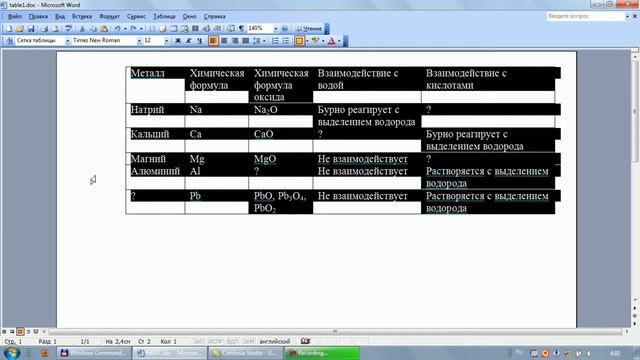Toggle numbered list
The image size is (640, 360).
275,41
